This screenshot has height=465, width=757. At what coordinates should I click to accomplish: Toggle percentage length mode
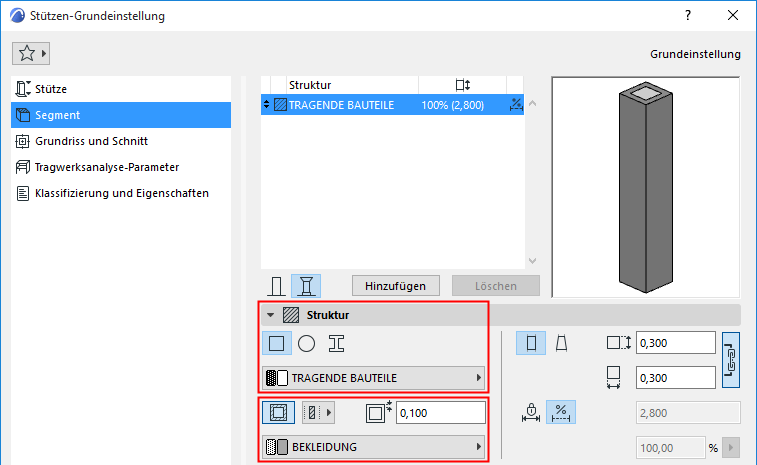561,412
